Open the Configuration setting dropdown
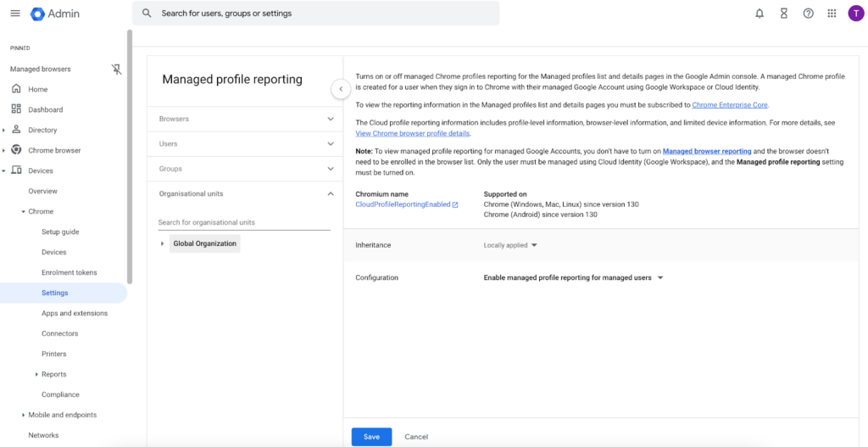Viewport: 868px width, 447px height. click(x=573, y=277)
